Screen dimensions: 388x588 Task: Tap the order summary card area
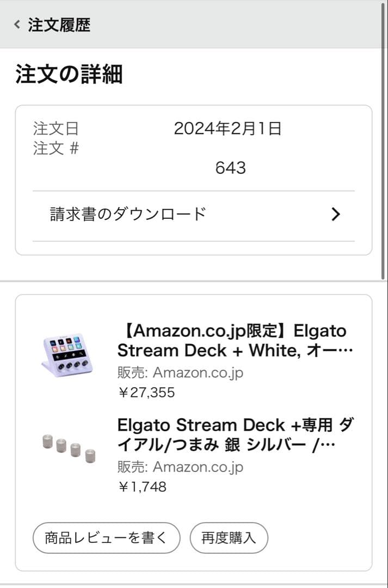[x=194, y=180]
